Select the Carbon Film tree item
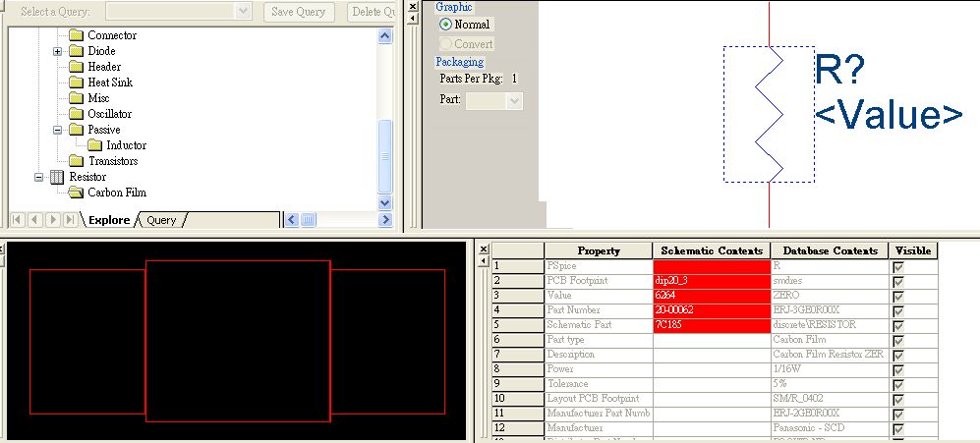This screenshot has height=443, width=980. (117, 193)
